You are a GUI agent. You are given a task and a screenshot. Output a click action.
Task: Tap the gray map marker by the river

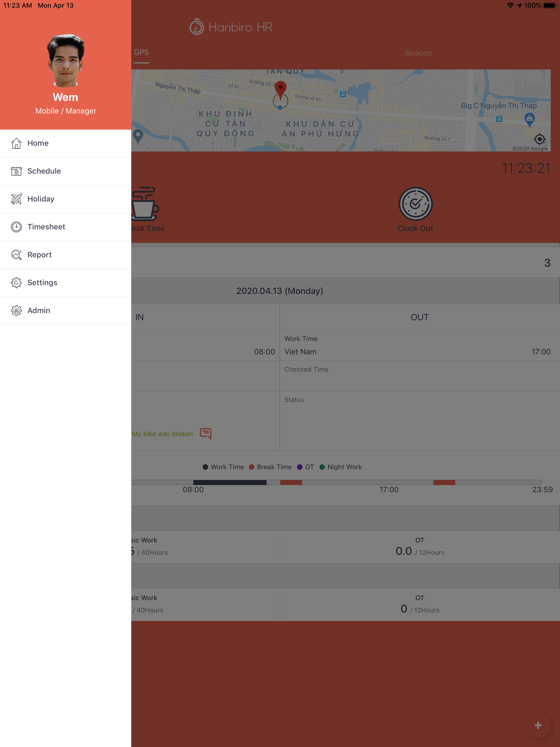(x=138, y=136)
